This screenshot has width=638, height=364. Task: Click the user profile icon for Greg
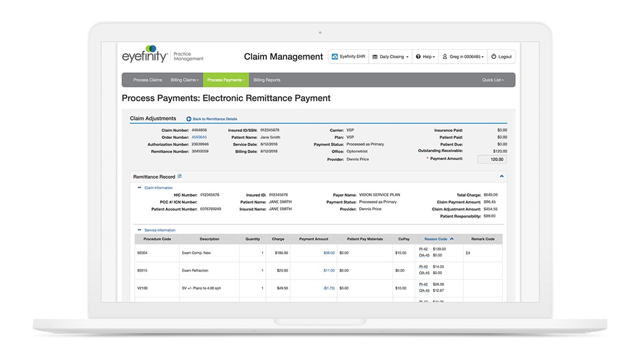445,57
